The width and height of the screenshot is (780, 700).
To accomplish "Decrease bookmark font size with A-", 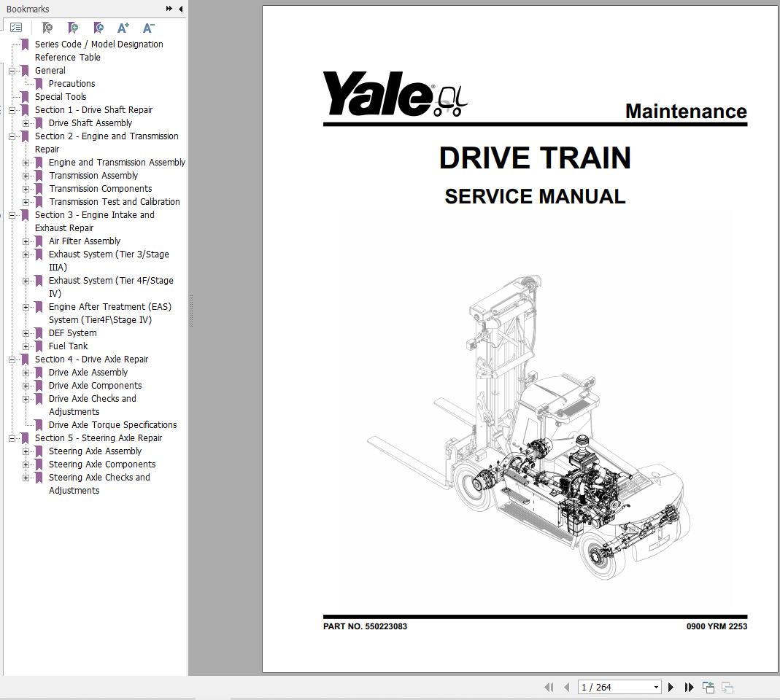I will (148, 28).
